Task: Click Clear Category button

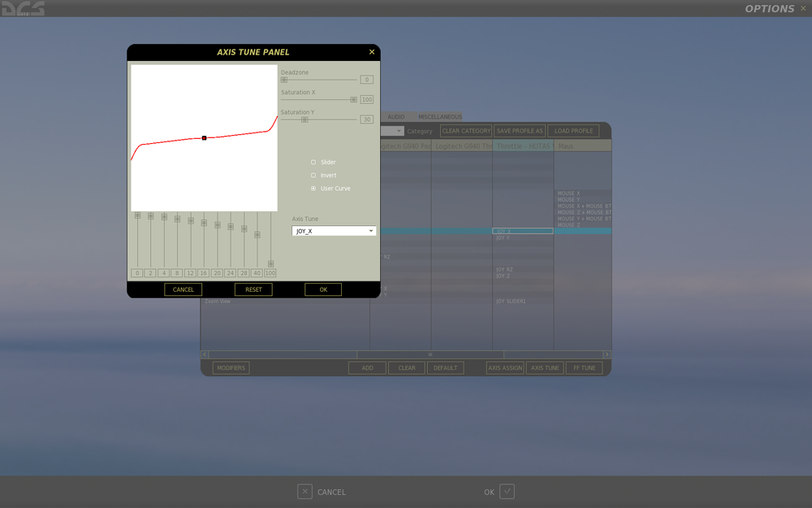Action: (x=466, y=131)
